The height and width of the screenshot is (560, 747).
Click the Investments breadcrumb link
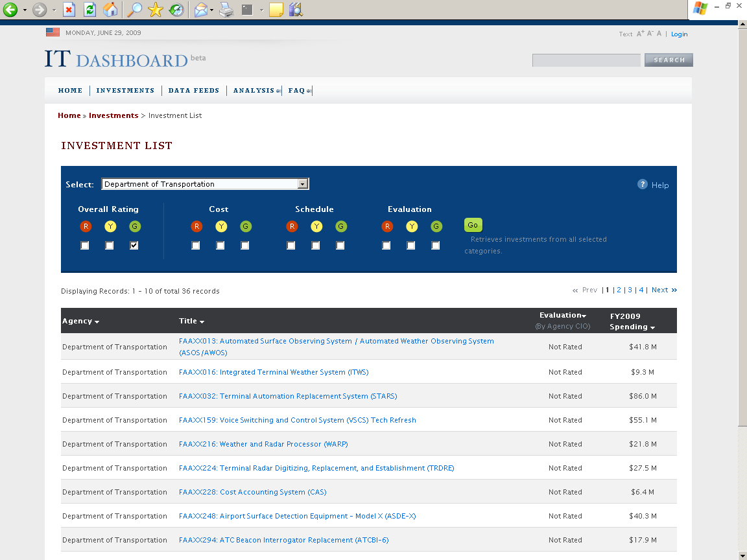[113, 115]
